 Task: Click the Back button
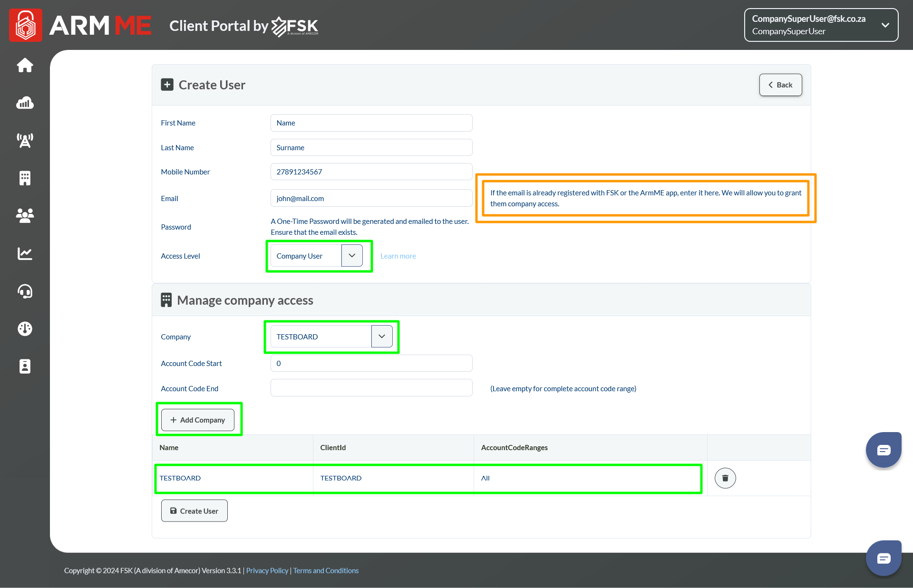(x=780, y=85)
